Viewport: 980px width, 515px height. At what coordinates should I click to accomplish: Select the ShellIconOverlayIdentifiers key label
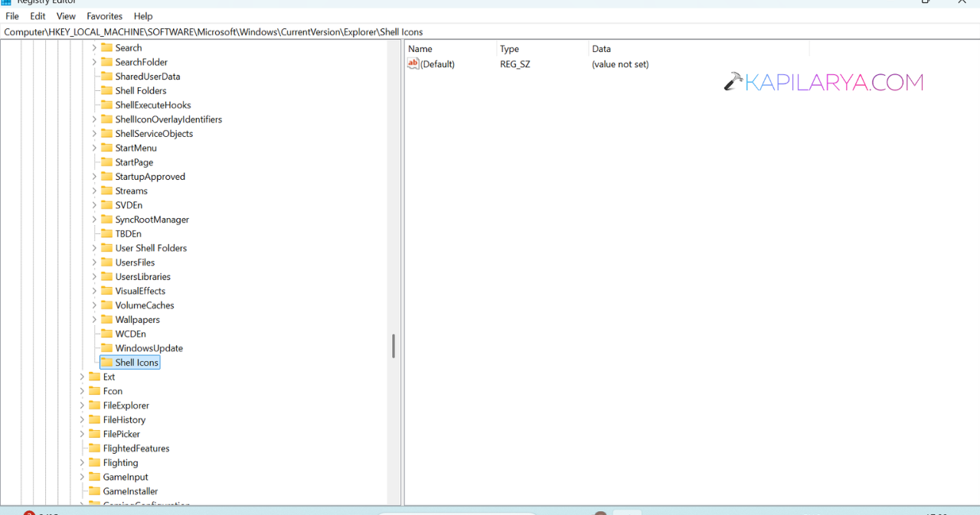coord(168,119)
